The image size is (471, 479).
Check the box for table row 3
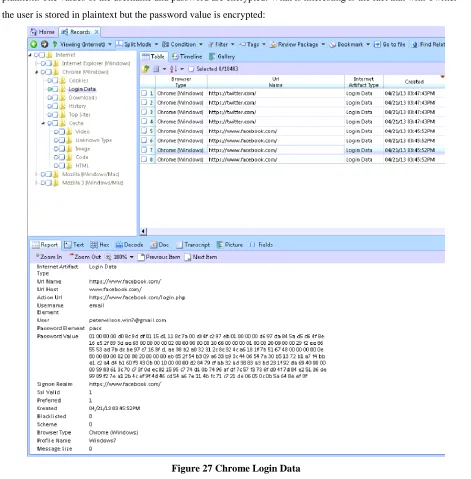click(144, 112)
